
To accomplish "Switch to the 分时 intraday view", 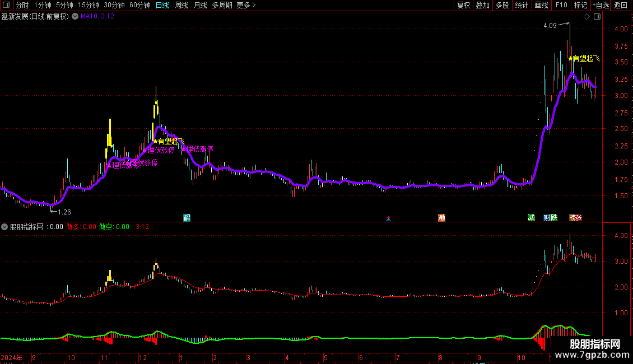I will coord(22,5).
